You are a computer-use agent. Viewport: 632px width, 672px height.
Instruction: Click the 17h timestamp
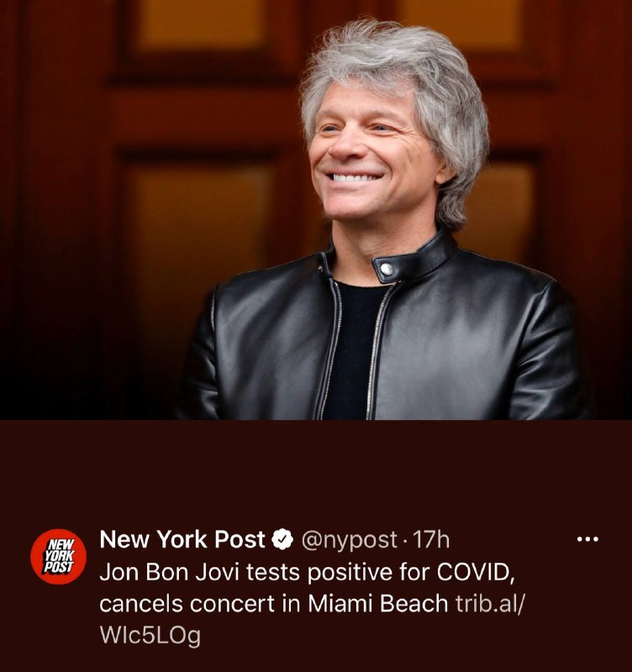[431, 540]
